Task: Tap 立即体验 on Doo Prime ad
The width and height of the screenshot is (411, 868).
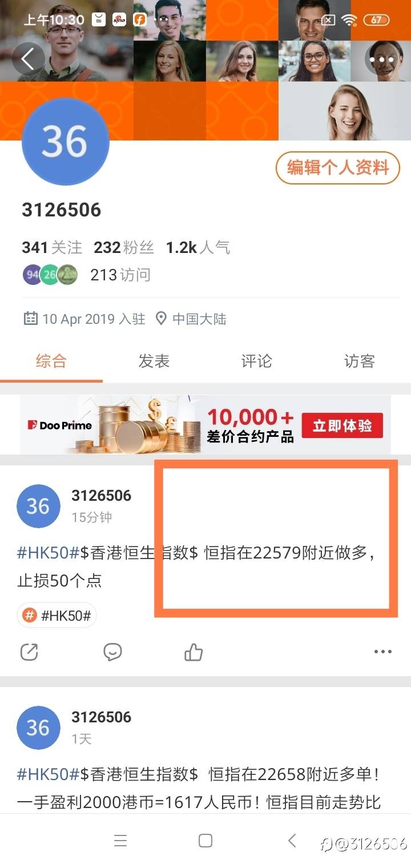Action: (342, 425)
